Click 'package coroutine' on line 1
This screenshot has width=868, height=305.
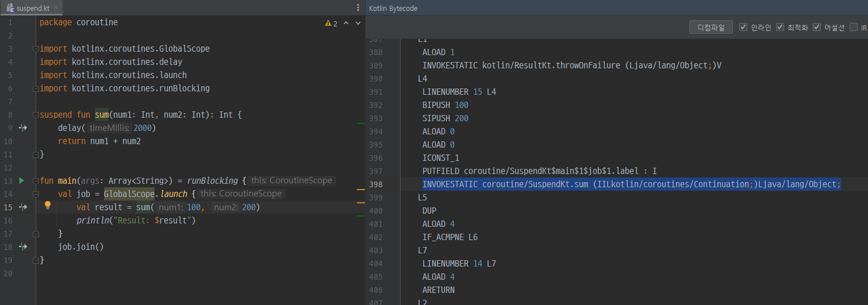click(79, 22)
